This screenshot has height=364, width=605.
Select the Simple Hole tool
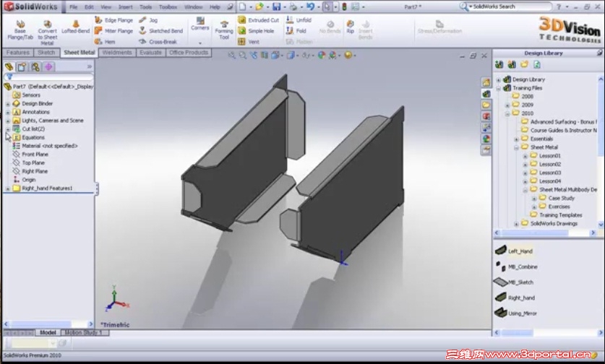click(256, 31)
